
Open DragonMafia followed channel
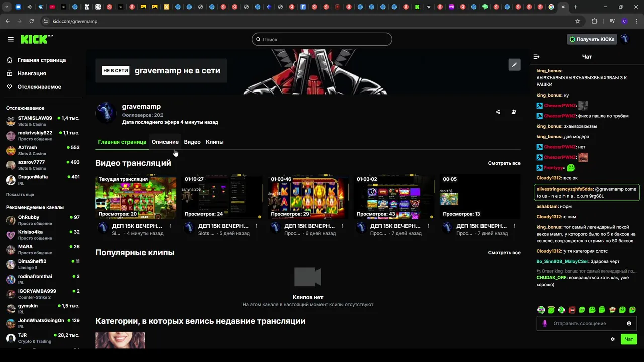coord(43,179)
